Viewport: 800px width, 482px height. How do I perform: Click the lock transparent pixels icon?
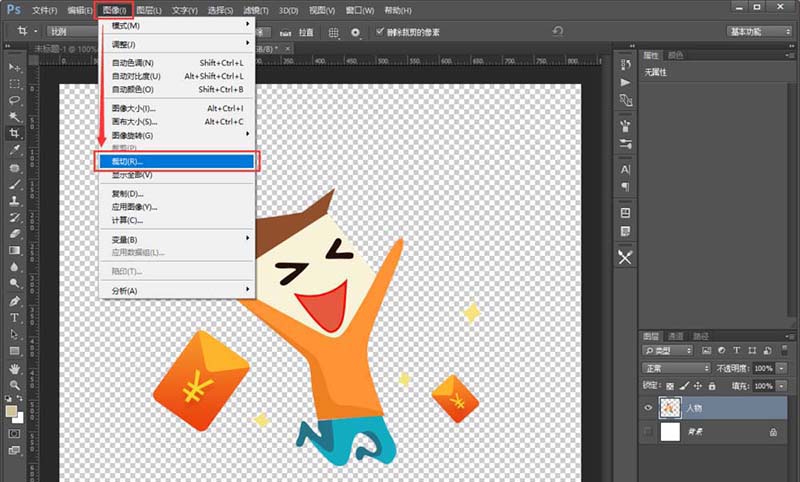coord(672,385)
